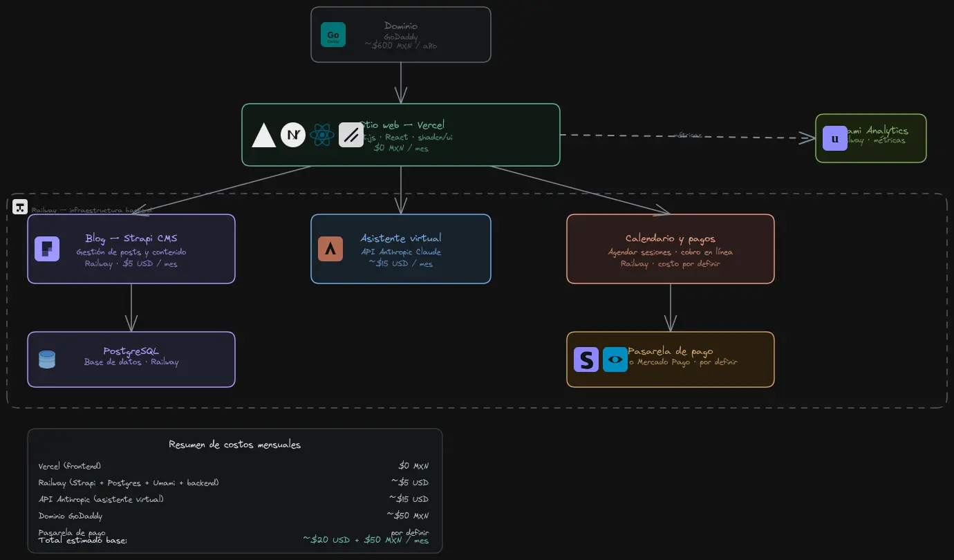
Task: Select the "Dominio" node title
Action: click(x=401, y=26)
